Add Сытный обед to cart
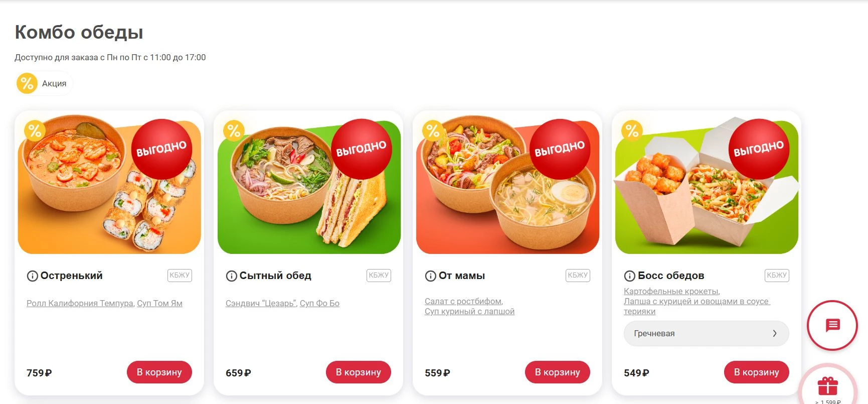 pyautogui.click(x=359, y=372)
